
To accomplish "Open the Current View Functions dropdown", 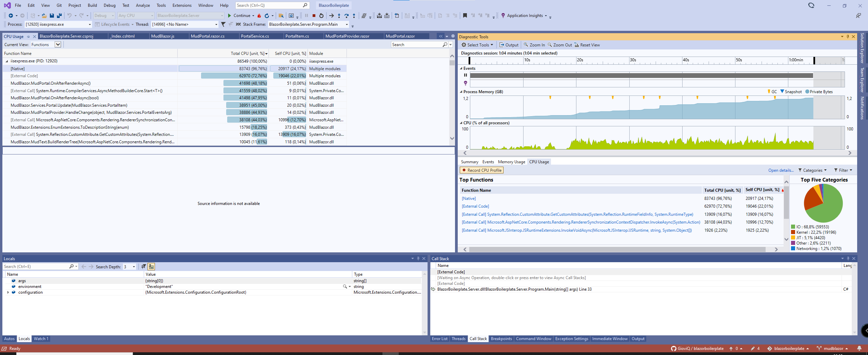I will pyautogui.click(x=58, y=44).
